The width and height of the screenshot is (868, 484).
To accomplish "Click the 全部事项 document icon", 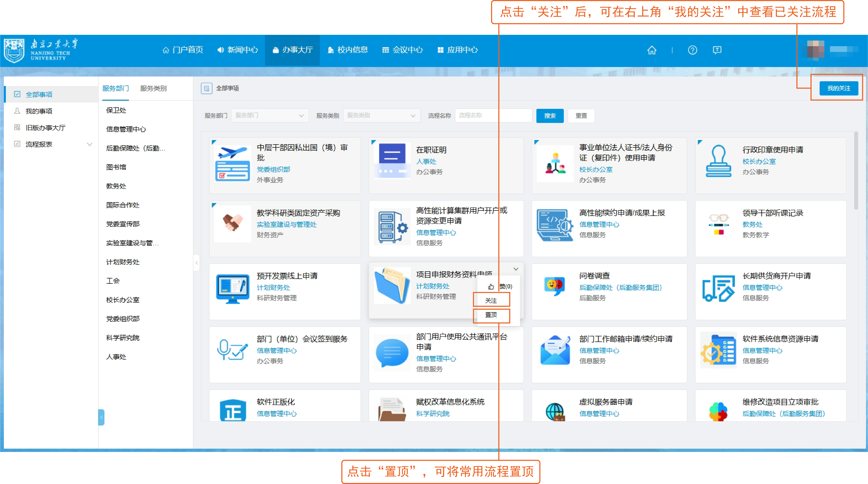I will [207, 88].
